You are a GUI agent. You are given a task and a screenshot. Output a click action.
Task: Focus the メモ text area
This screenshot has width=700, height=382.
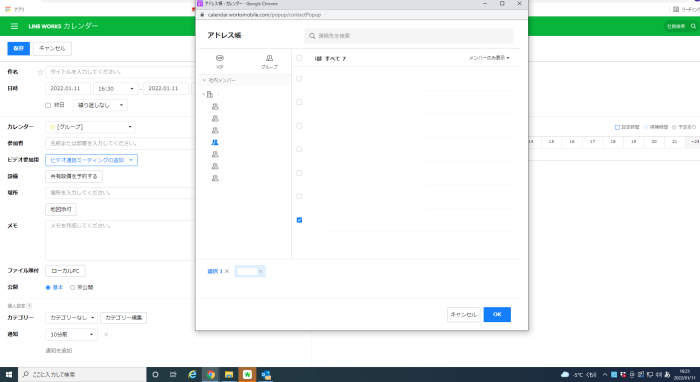(x=120, y=240)
